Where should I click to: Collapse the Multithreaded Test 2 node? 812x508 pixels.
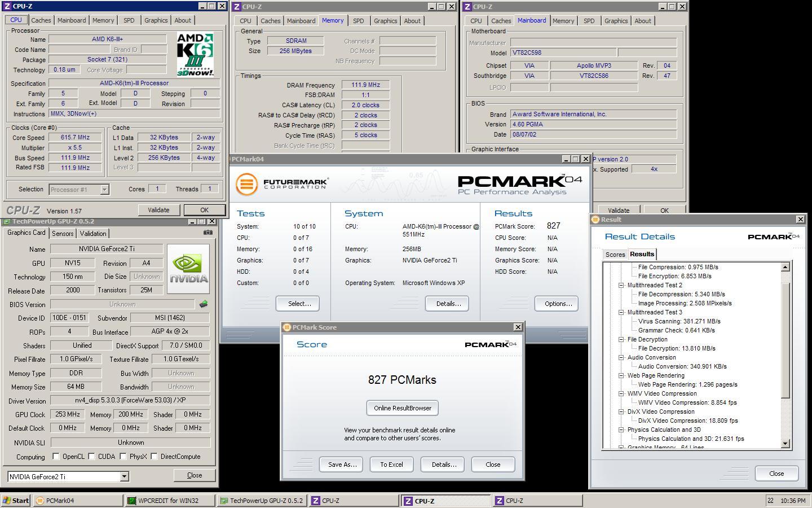point(621,285)
